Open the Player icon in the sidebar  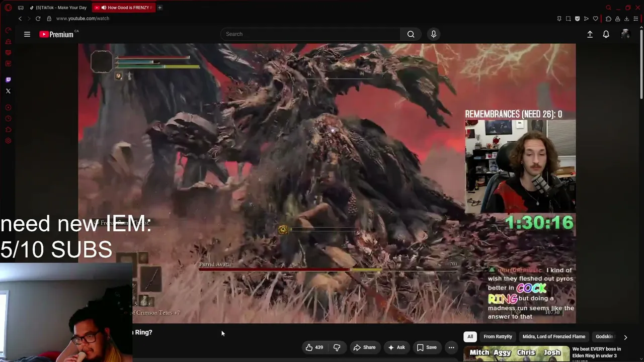[8, 108]
